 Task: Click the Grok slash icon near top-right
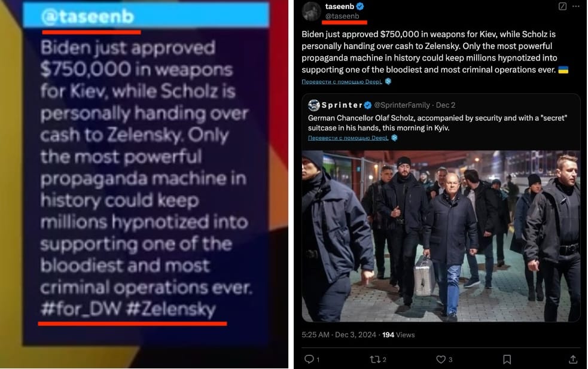[562, 6]
